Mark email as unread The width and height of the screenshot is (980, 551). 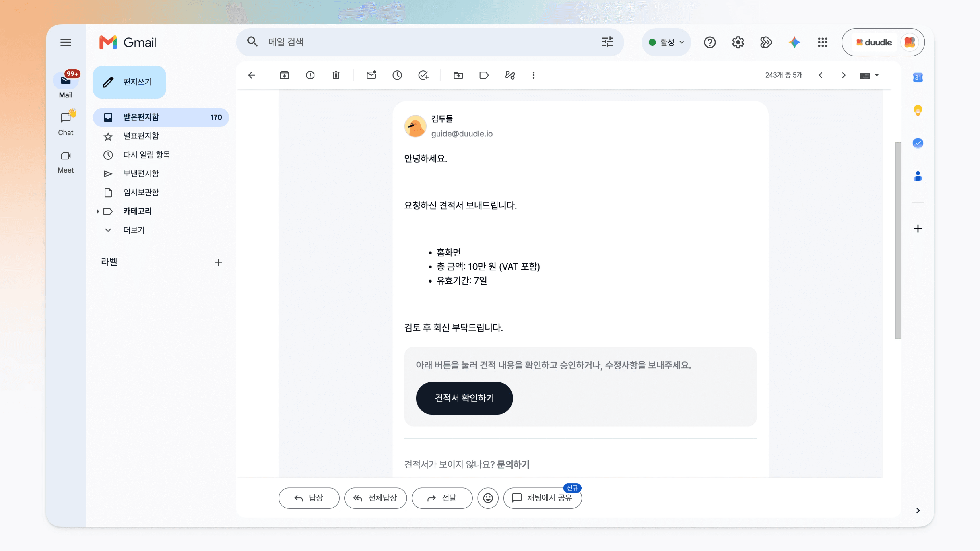tap(371, 75)
